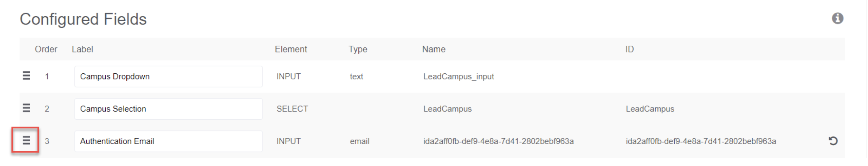Click the Name column header
868x166 pixels.
(434, 49)
